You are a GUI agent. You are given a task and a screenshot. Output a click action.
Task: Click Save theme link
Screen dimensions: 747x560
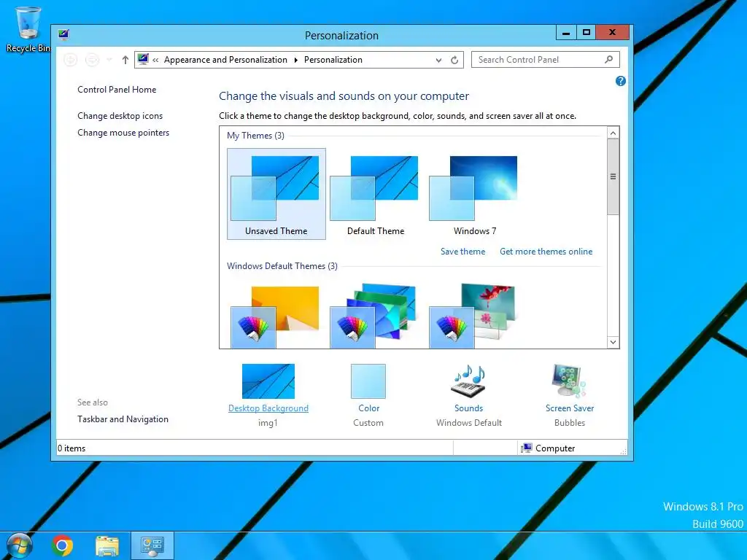pos(462,252)
